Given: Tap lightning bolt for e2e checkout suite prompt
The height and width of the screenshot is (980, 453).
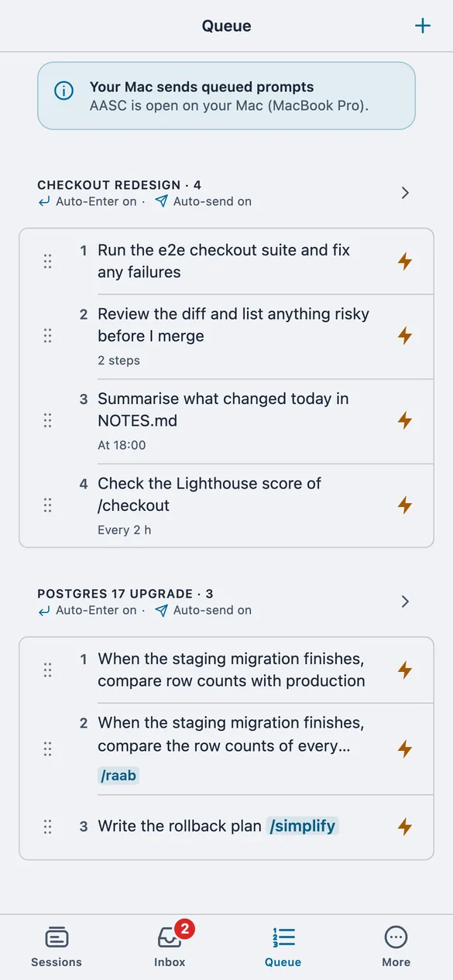Looking at the screenshot, I should pyautogui.click(x=404, y=261).
